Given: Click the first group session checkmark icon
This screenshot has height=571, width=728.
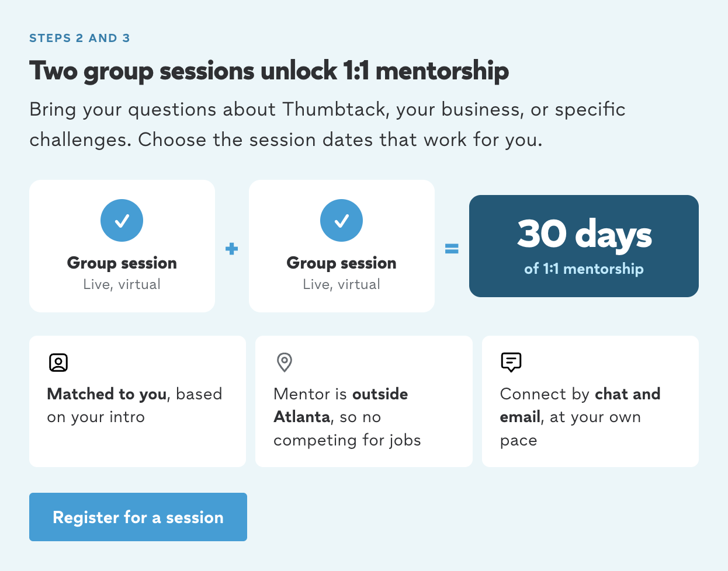Looking at the screenshot, I should [122, 220].
